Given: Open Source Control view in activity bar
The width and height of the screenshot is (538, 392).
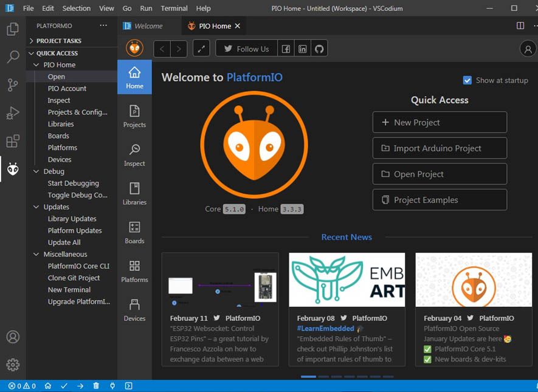Looking at the screenshot, I should click(x=13, y=84).
